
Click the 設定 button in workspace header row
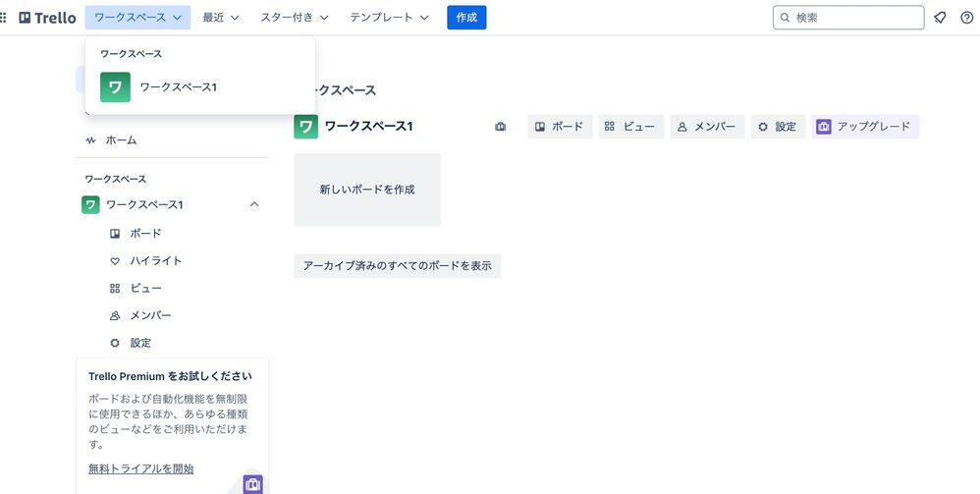tap(778, 127)
